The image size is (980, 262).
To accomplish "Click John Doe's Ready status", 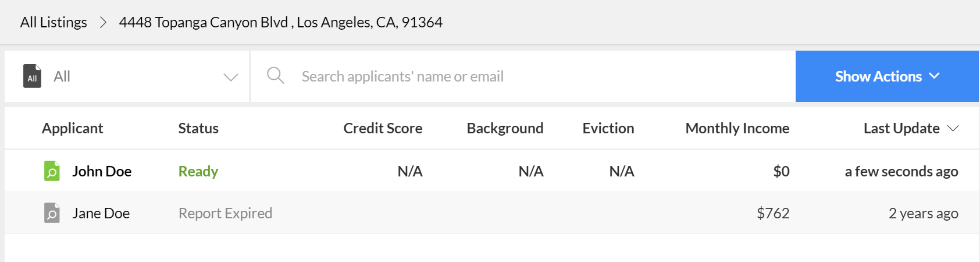I will click(x=198, y=171).
